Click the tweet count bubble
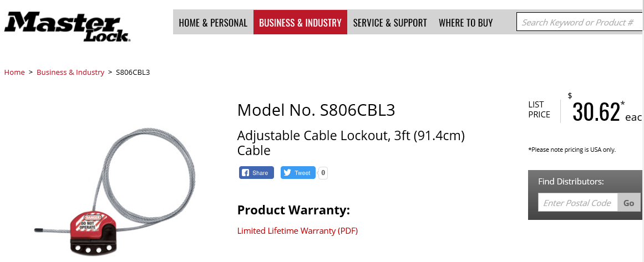644x262 pixels. pyautogui.click(x=323, y=173)
